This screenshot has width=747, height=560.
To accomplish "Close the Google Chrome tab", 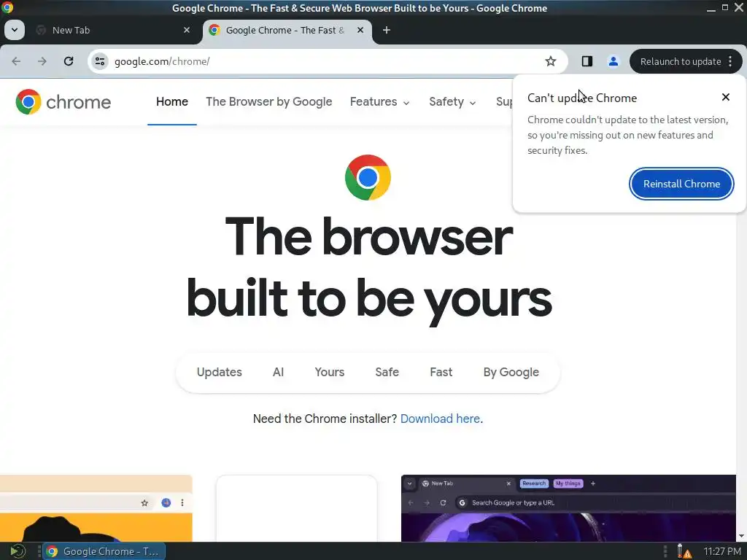I will (360, 30).
